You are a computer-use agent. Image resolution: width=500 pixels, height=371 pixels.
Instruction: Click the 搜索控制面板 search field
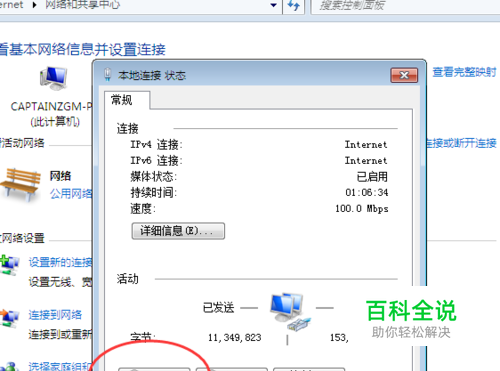point(405,6)
